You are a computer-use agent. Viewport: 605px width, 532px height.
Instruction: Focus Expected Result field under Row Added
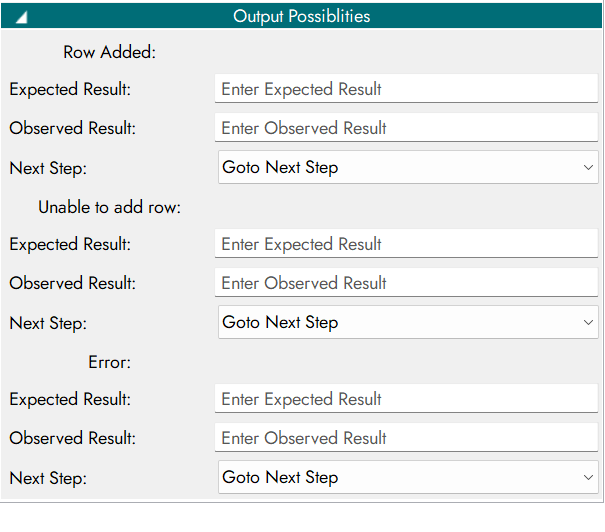click(x=406, y=89)
